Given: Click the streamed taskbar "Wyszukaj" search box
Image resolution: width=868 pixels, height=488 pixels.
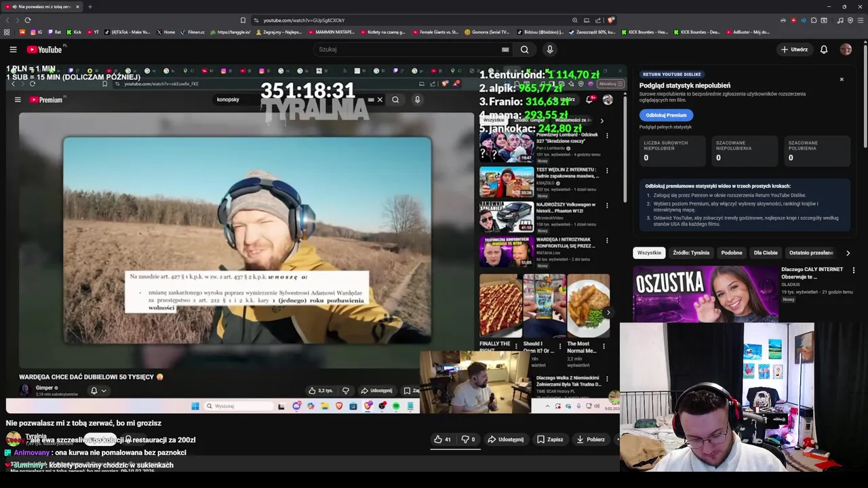Looking at the screenshot, I should [239, 406].
